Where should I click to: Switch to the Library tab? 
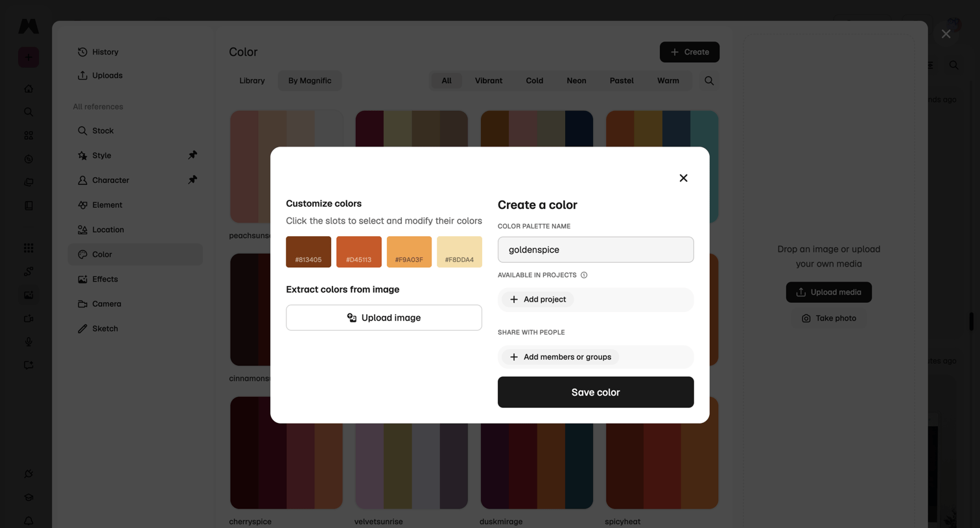pos(252,80)
